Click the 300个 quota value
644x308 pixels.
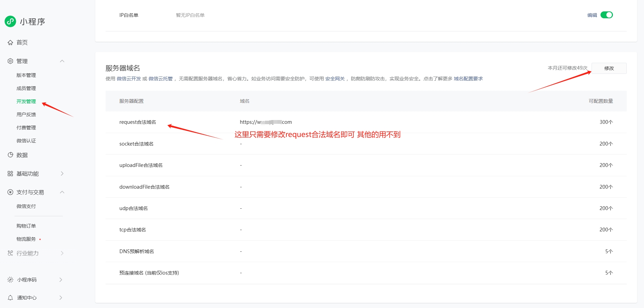coord(606,122)
